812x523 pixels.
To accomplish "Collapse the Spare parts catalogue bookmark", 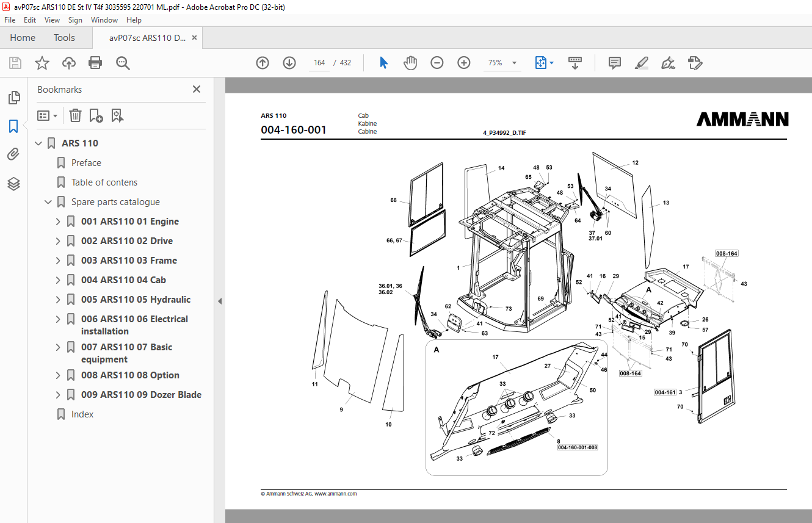I will (48, 202).
